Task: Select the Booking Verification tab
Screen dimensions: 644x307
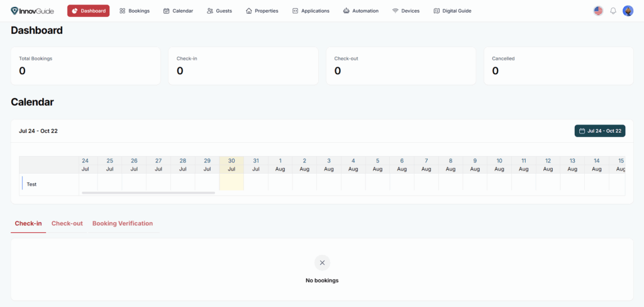Action: pyautogui.click(x=123, y=223)
